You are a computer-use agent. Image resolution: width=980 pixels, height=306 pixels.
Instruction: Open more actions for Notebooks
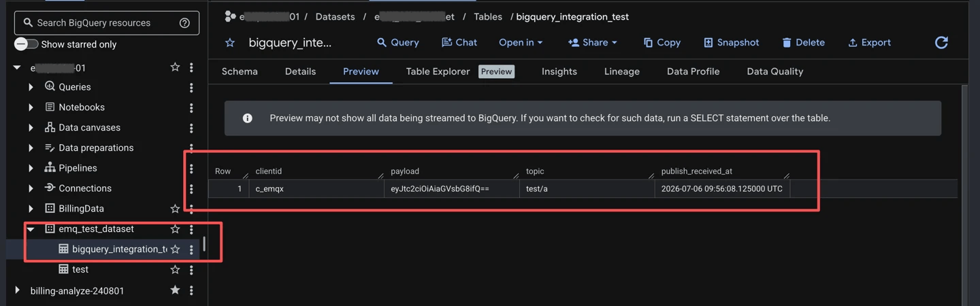(x=191, y=108)
